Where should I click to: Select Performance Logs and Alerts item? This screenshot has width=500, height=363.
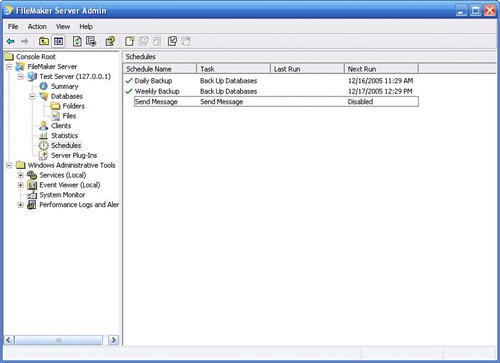[x=79, y=205]
